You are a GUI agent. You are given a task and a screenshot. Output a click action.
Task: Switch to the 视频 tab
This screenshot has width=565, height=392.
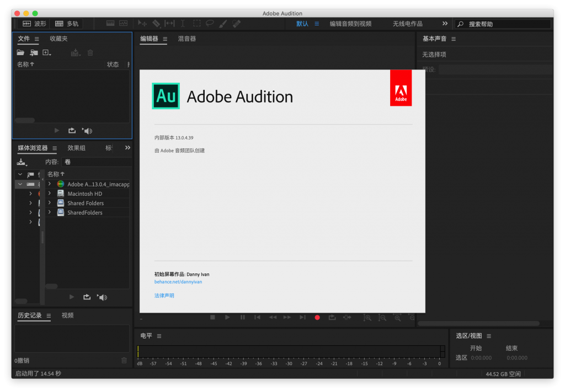tap(67, 315)
